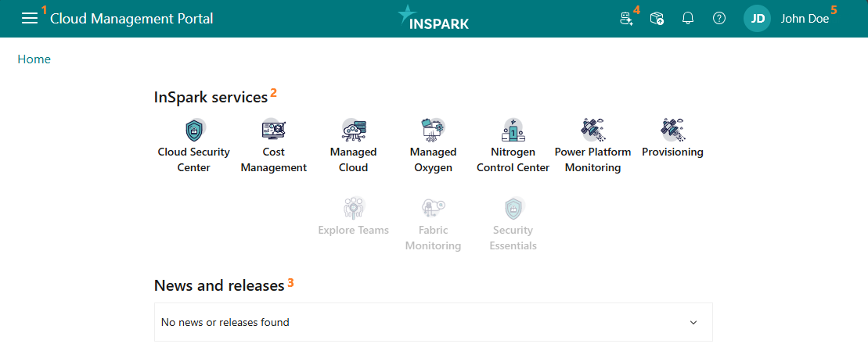868x358 pixels.
Task: Open the John Doe account menu
Action: (805, 19)
